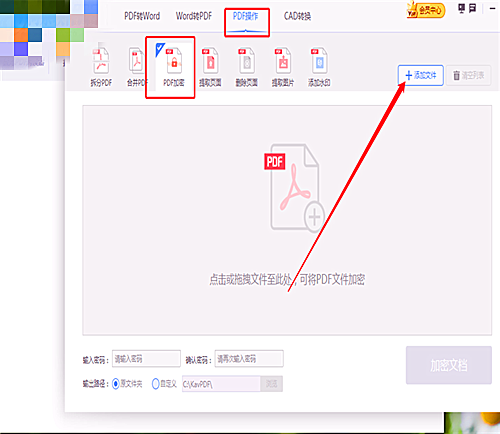Click the PDF drop-zone icon to add file
The image size is (500, 434).
point(295,188)
